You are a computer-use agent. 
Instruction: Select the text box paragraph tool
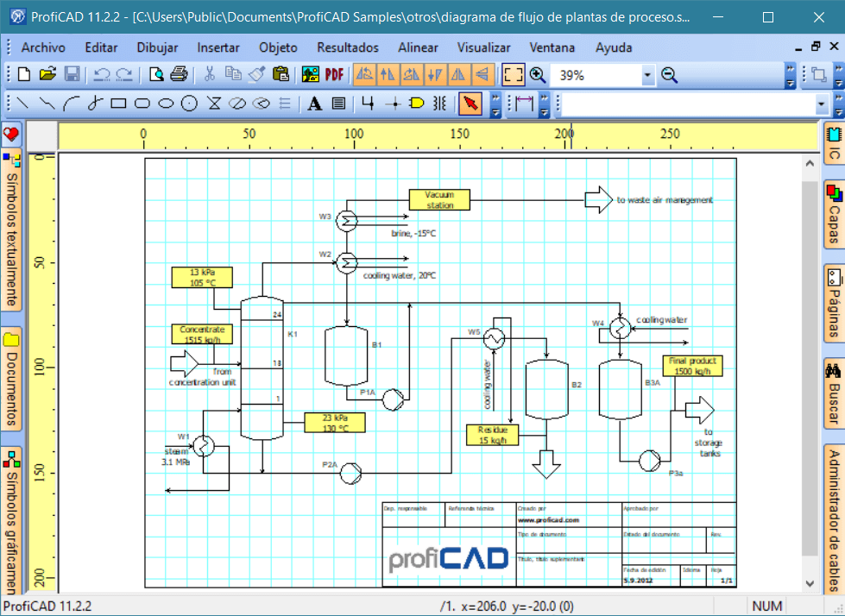[338, 103]
